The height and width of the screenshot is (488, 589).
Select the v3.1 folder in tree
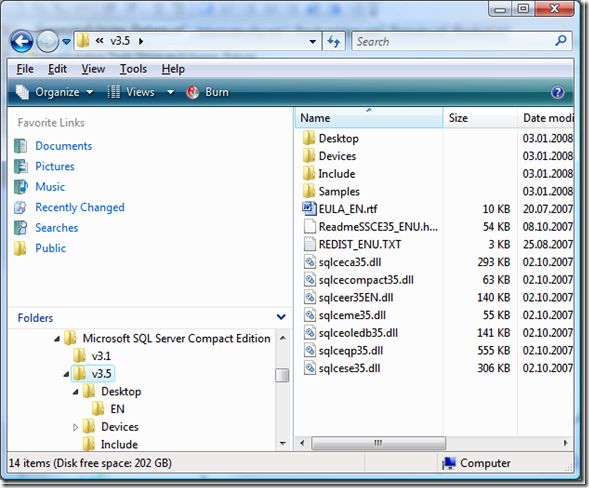[101, 356]
